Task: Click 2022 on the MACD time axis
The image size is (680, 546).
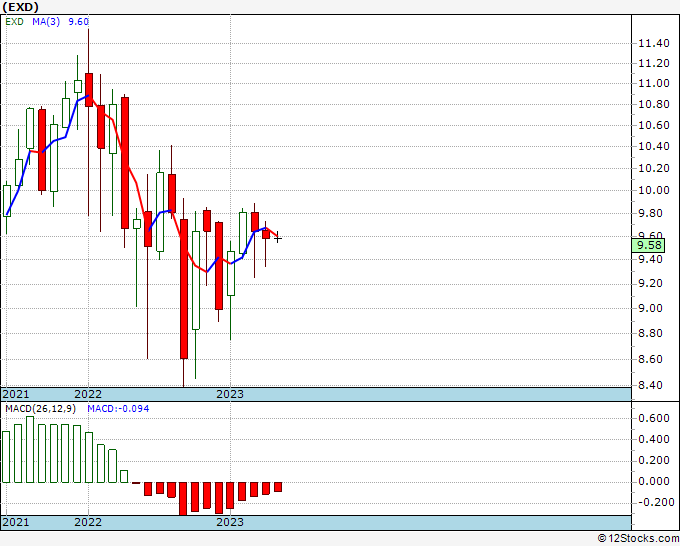Action: [x=88, y=522]
